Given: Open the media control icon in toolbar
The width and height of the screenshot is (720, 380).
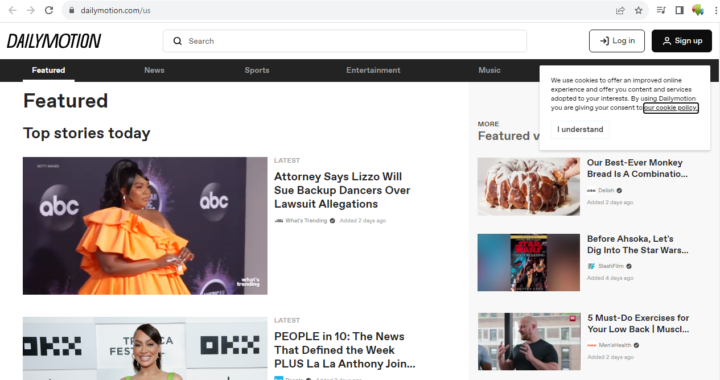Looking at the screenshot, I should coord(661,10).
